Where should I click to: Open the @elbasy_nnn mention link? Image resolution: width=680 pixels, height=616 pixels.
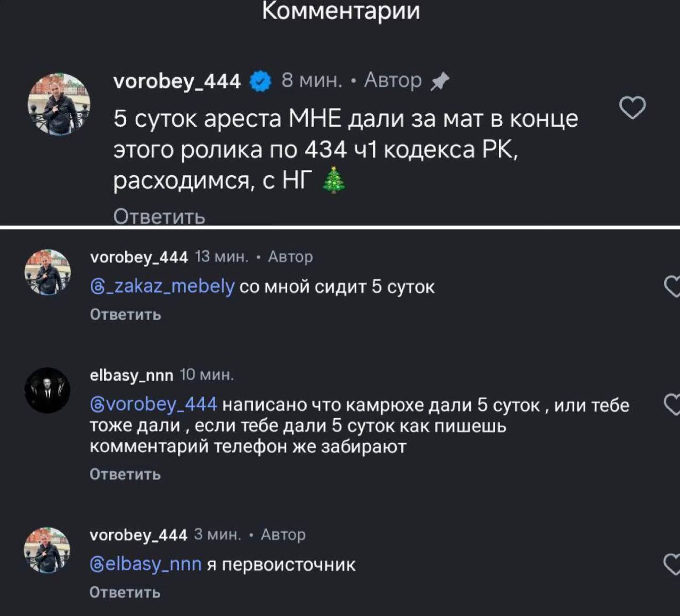click(x=146, y=564)
